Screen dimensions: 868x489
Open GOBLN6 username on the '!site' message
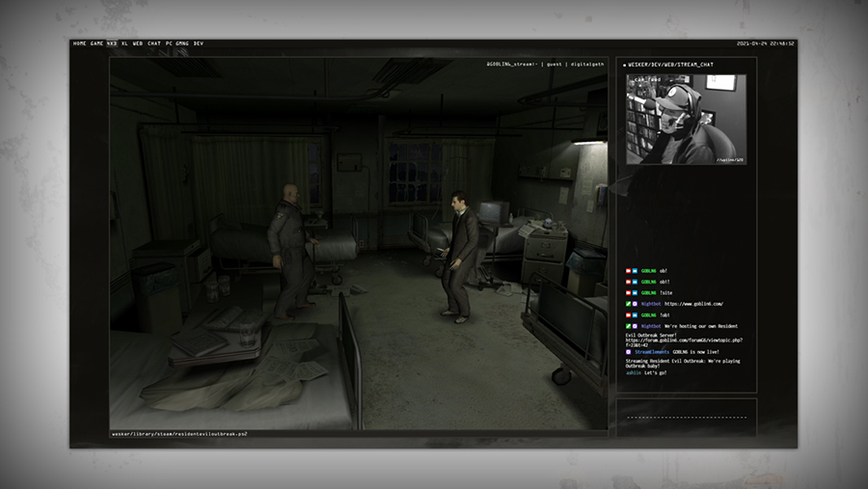648,293
